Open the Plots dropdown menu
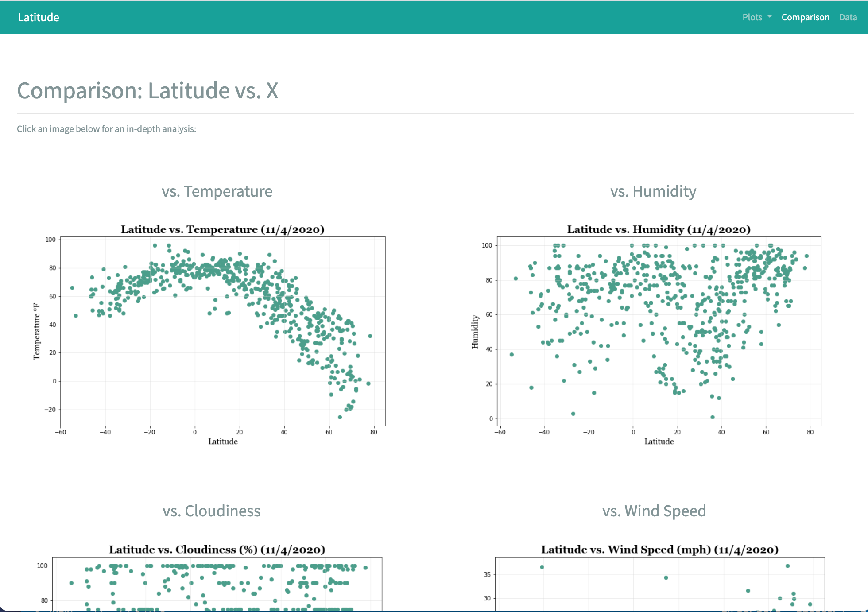This screenshot has width=868, height=612. [752, 17]
